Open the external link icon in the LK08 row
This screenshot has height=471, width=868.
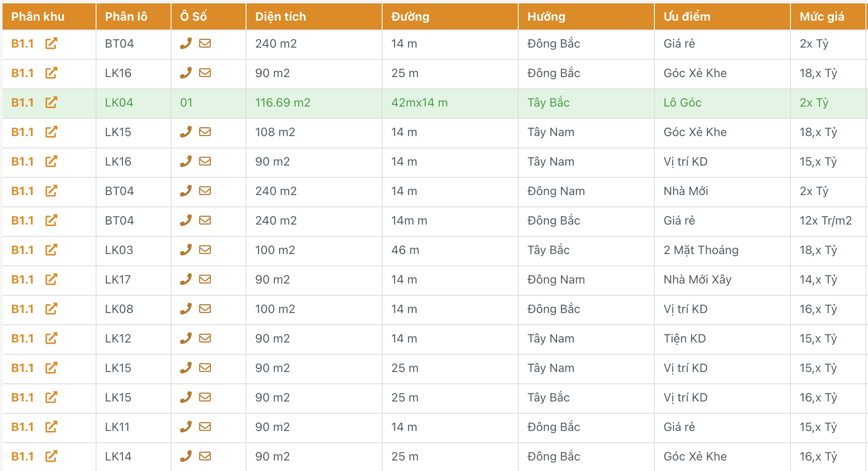click(x=51, y=309)
